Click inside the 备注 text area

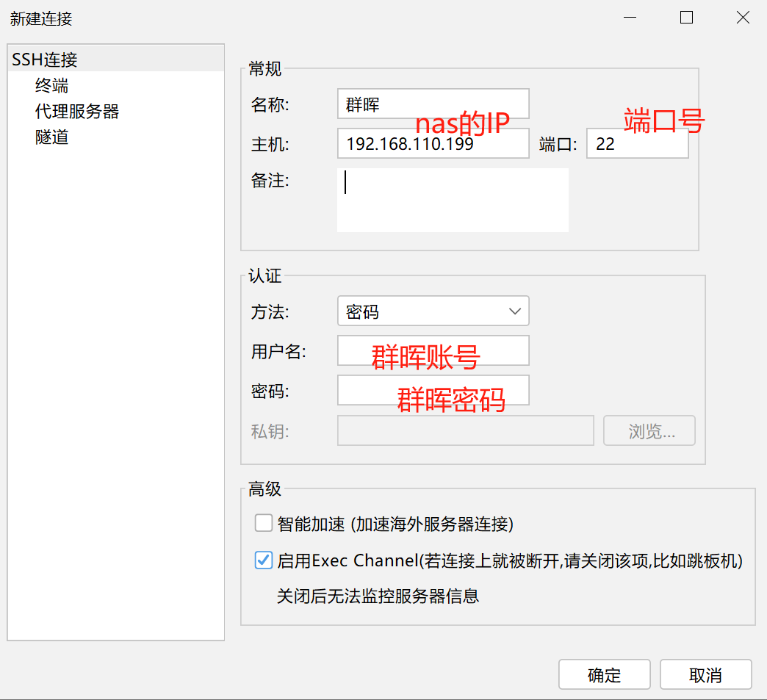click(452, 200)
